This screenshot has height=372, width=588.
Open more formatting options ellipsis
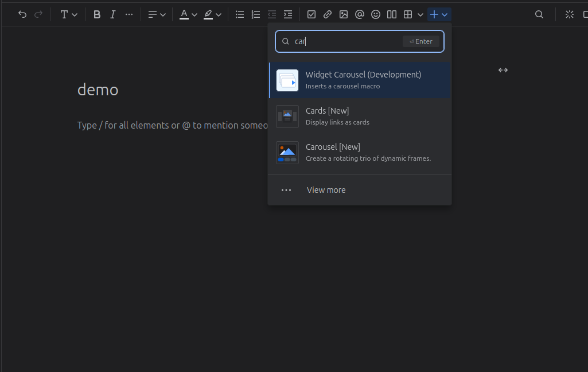129,15
